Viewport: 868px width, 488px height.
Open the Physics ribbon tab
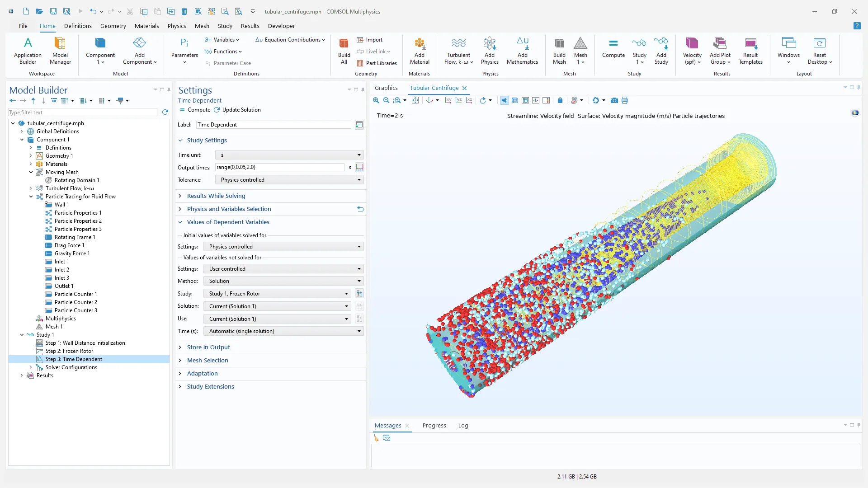(x=177, y=26)
